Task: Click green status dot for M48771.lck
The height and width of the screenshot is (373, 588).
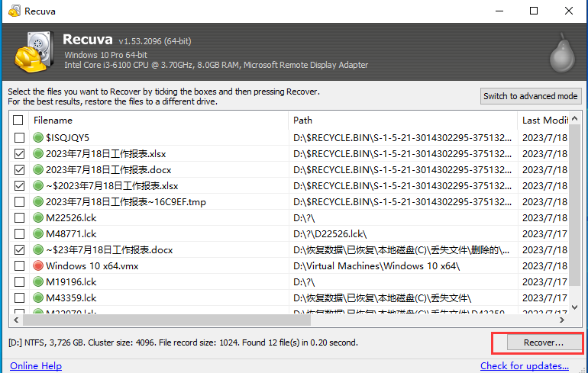Action: [38, 233]
